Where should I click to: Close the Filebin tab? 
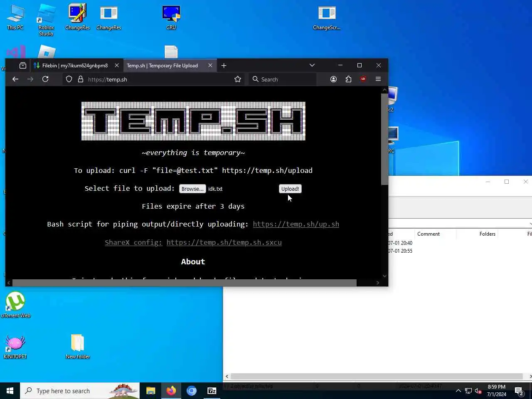117,65
